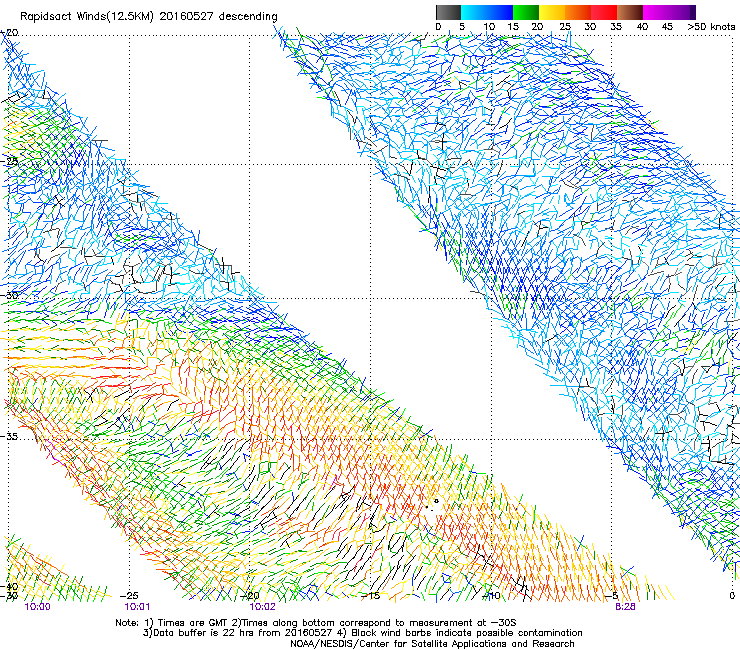
Task: Click the note line 'Times are GMT'
Action: (316, 623)
